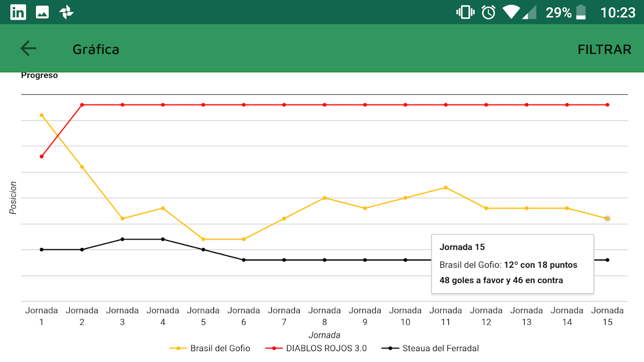
Task: Open the LinkedIn notification icon
Action: [18, 12]
